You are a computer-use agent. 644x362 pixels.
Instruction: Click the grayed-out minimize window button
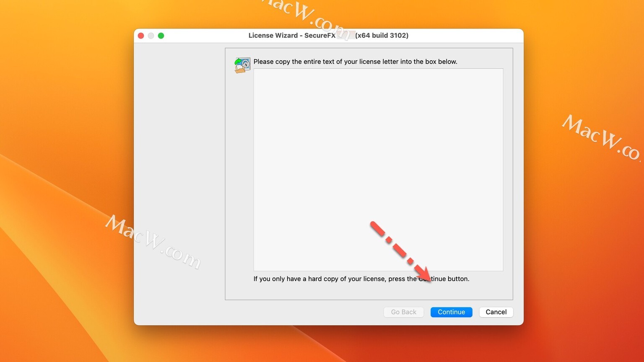[x=151, y=36]
